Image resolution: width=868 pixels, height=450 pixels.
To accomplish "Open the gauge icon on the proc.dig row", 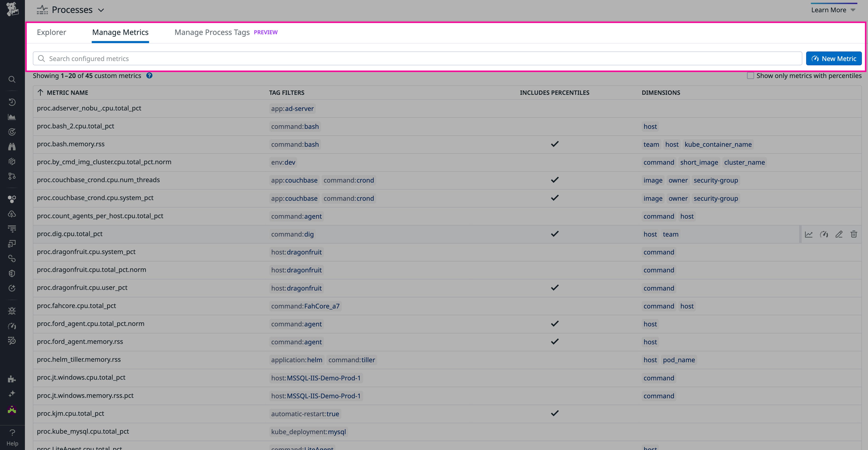I will (x=824, y=234).
